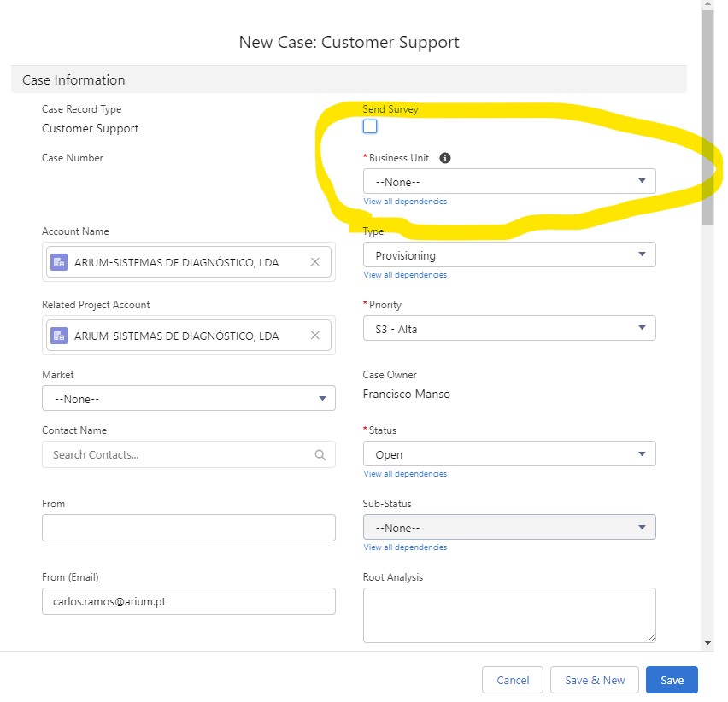The height and width of the screenshot is (702, 728).
Task: Click the blue Save button
Action: coord(672,680)
